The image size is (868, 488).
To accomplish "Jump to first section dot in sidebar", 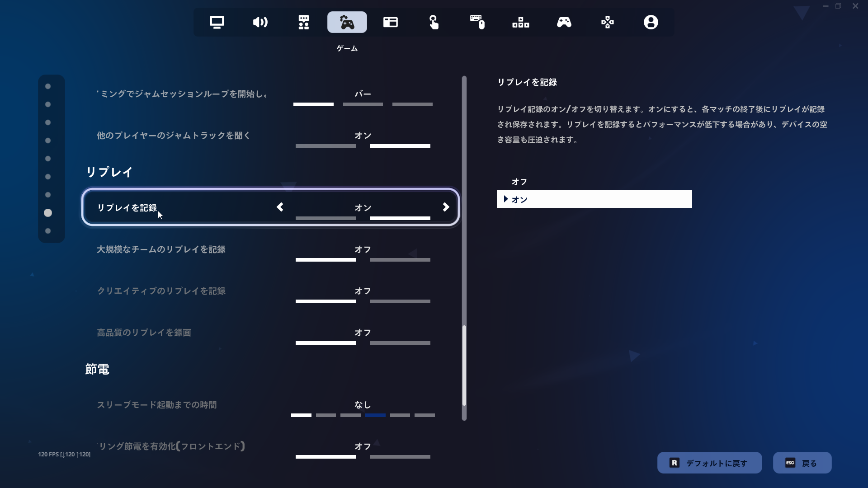I will coord(48,86).
